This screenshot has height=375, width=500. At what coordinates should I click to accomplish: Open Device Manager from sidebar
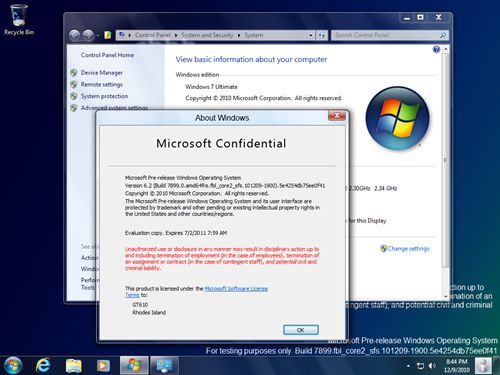tap(102, 73)
